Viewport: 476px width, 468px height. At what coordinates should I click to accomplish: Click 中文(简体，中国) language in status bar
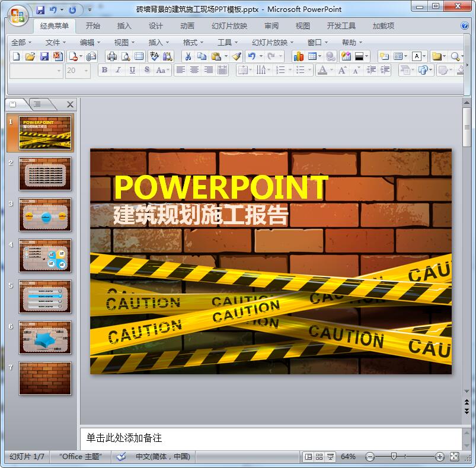pyautogui.click(x=163, y=457)
